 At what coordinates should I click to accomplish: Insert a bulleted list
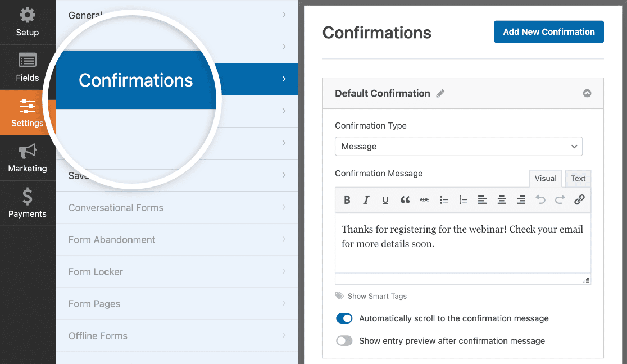[x=444, y=200]
